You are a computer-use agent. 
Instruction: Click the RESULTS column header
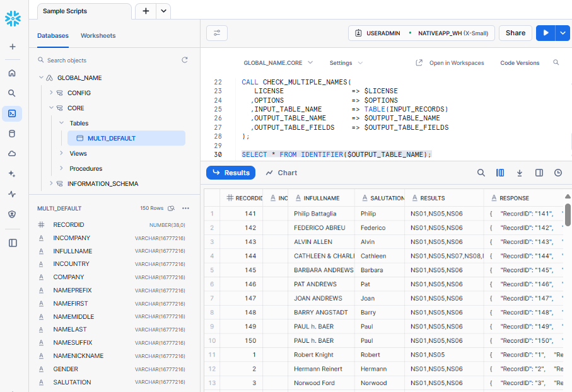click(x=445, y=198)
